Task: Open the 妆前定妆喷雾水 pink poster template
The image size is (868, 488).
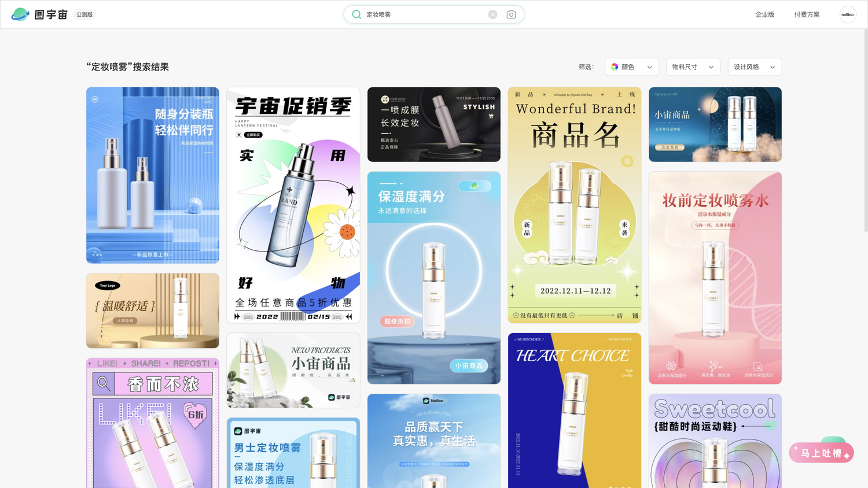Action: pos(715,278)
